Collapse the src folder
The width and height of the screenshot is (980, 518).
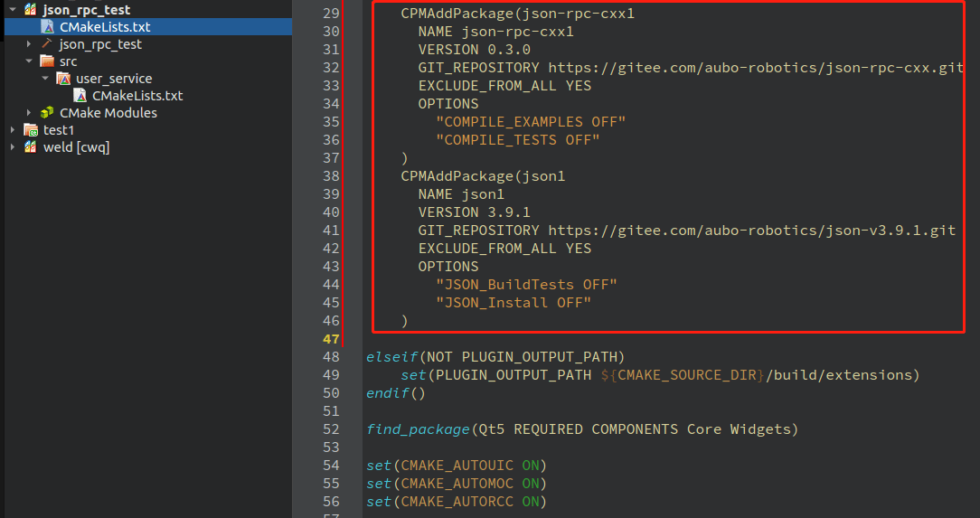tap(29, 61)
